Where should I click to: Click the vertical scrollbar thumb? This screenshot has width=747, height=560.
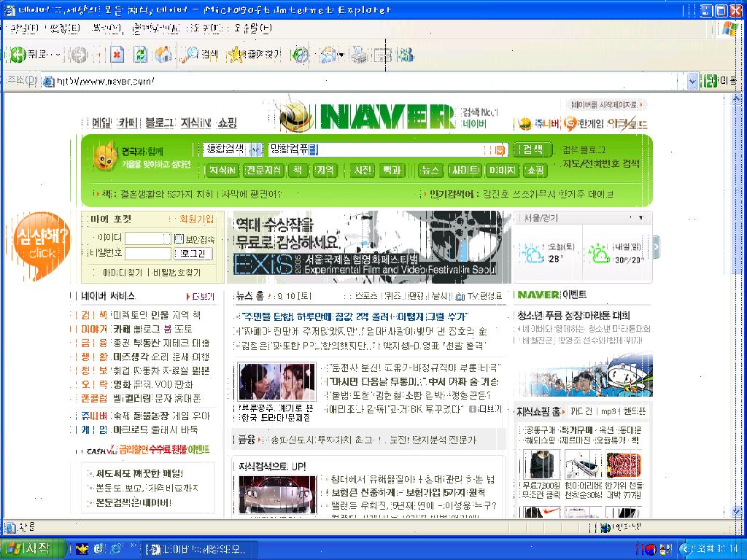point(736,190)
